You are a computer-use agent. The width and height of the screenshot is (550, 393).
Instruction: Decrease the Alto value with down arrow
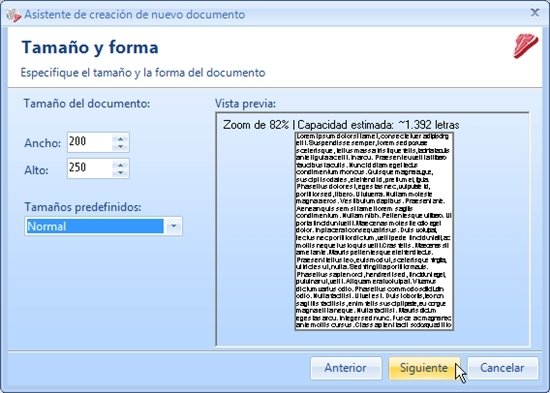click(x=121, y=173)
